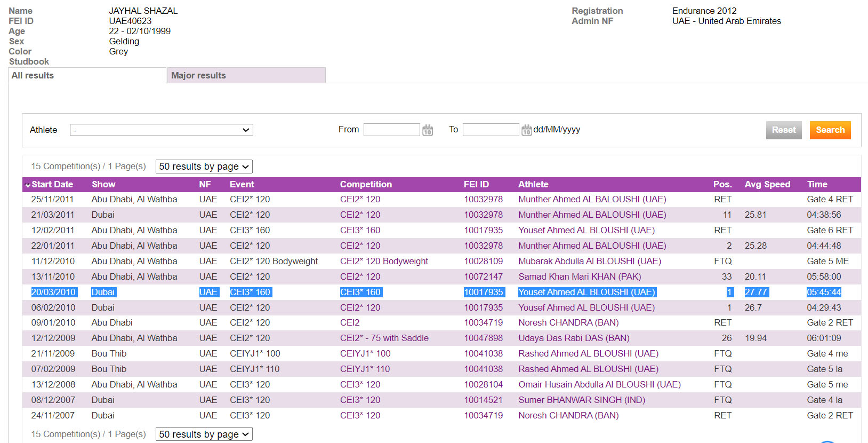Select average speed 25.28 cell

[x=756, y=246]
